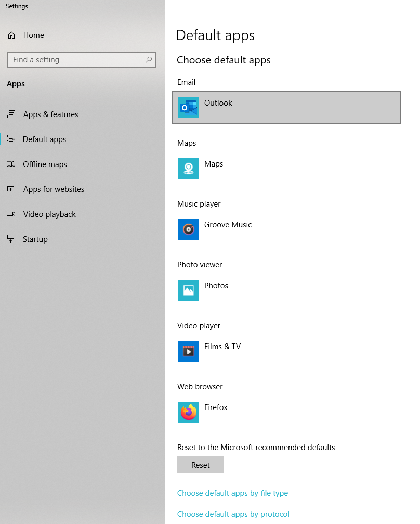The width and height of the screenshot is (420, 524).
Task: Click the Apps for websites icon
Action: click(x=11, y=189)
